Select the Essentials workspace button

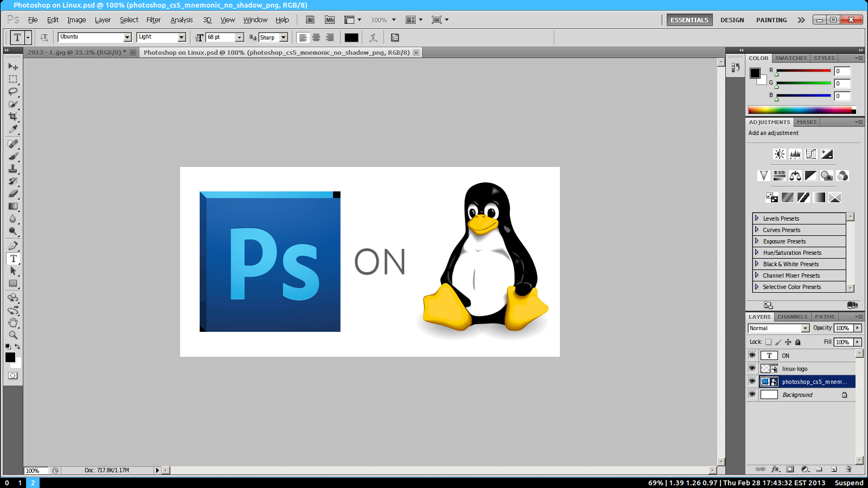(x=690, y=20)
